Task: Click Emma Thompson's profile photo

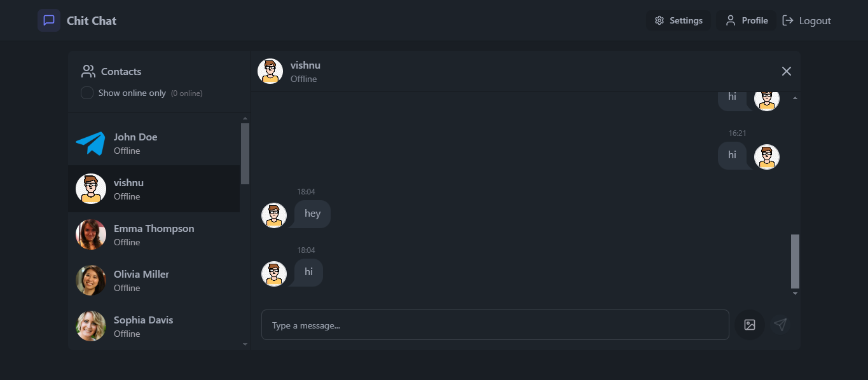Action: pyautogui.click(x=90, y=235)
